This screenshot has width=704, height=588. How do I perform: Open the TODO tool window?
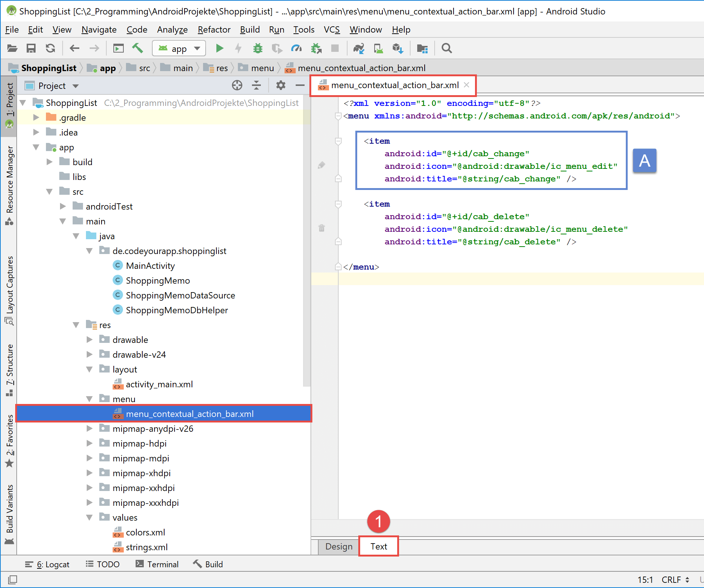103,564
